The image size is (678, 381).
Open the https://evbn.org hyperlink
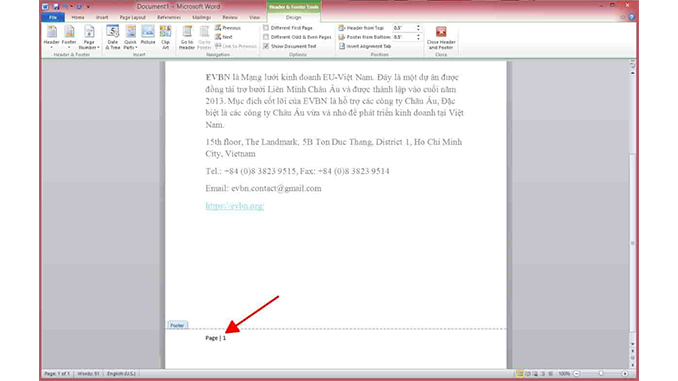pos(234,206)
